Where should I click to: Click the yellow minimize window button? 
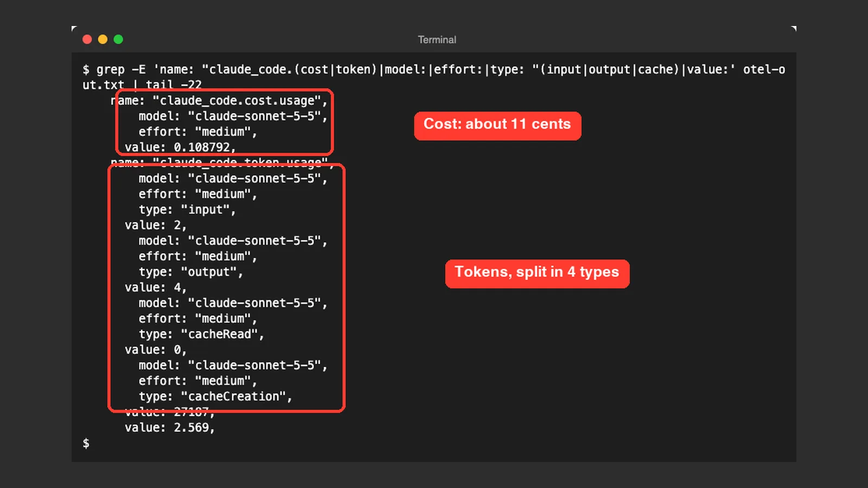(x=103, y=40)
